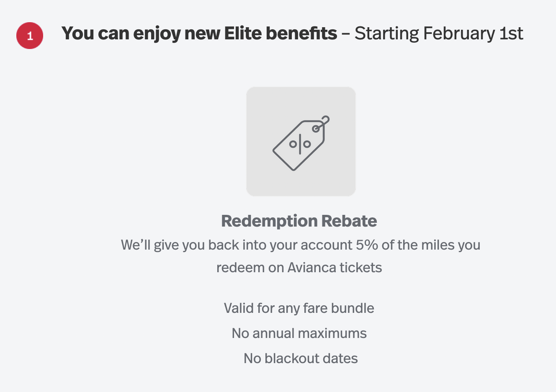Click the red number 1 badge
Image resolution: width=556 pixels, height=392 pixels.
[30, 36]
